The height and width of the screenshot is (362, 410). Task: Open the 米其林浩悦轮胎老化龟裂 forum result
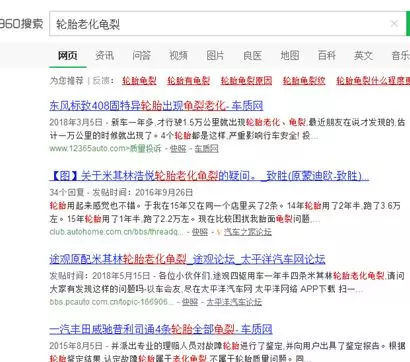point(209,175)
